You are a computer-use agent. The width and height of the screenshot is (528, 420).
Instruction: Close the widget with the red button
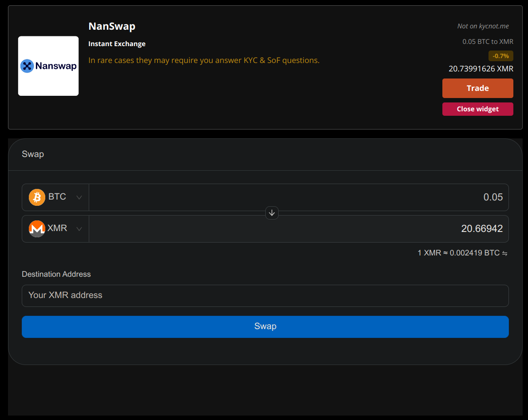click(477, 109)
